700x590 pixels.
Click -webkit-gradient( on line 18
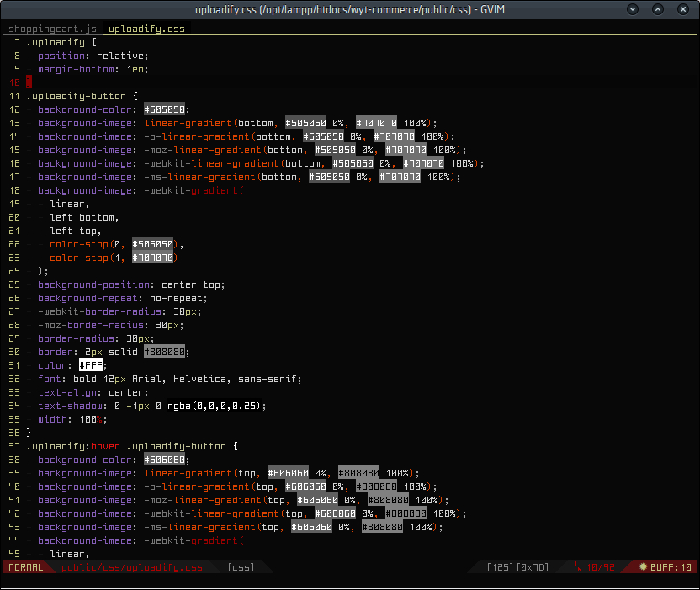coord(194,190)
